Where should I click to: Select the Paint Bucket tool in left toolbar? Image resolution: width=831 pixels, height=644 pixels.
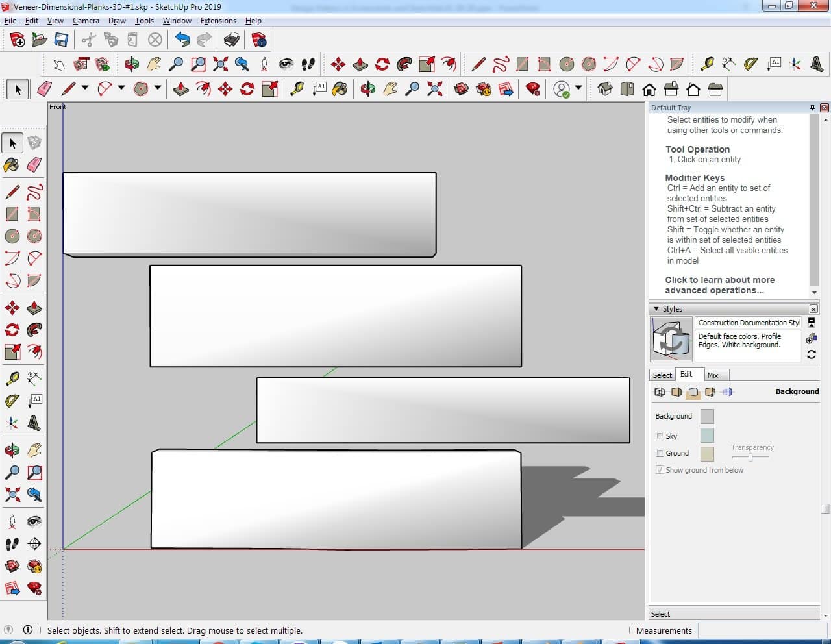pos(12,165)
